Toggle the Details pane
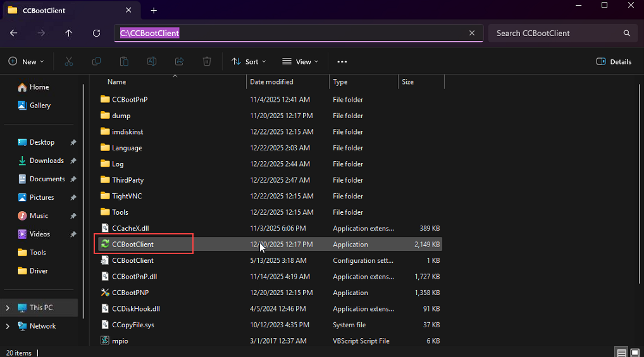 614,61
